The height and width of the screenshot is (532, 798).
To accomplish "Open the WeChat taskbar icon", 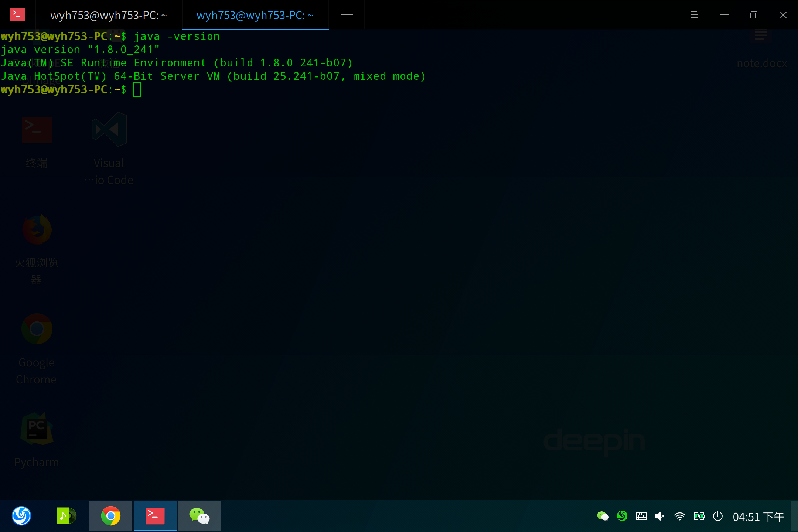I will click(x=199, y=516).
